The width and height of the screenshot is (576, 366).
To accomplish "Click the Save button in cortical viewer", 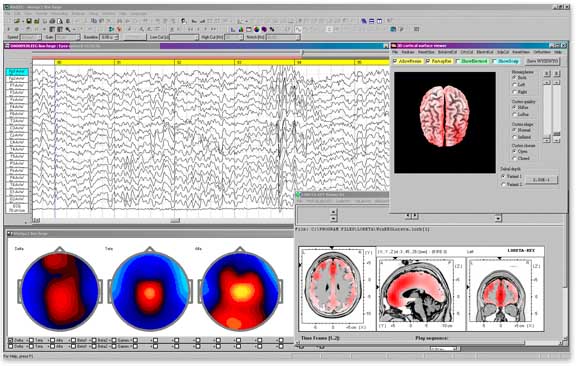I will click(x=543, y=61).
